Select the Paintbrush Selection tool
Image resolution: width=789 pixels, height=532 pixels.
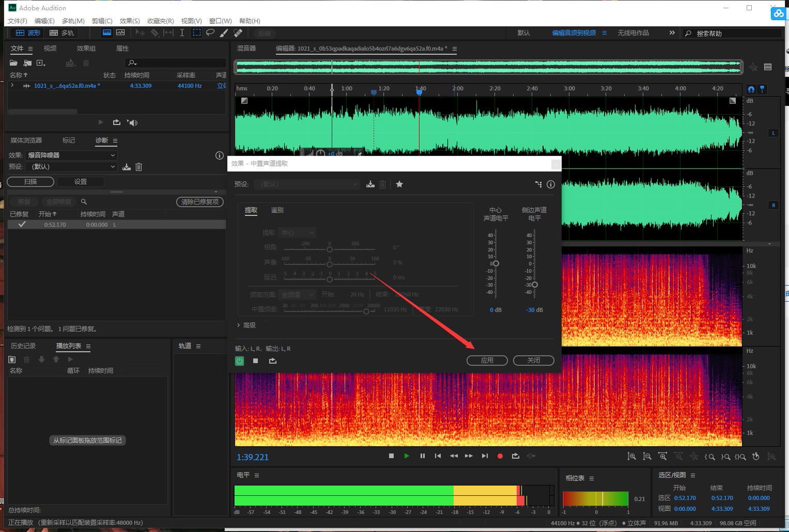[x=224, y=33]
